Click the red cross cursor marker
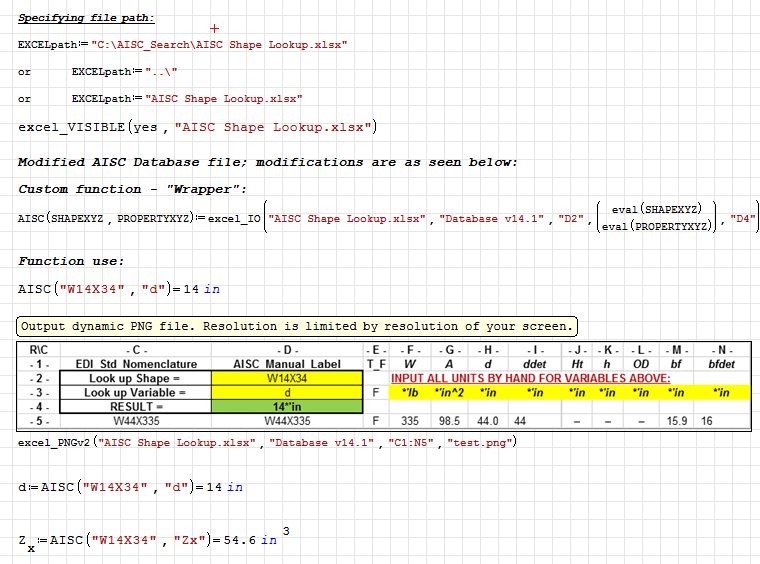 (x=215, y=28)
